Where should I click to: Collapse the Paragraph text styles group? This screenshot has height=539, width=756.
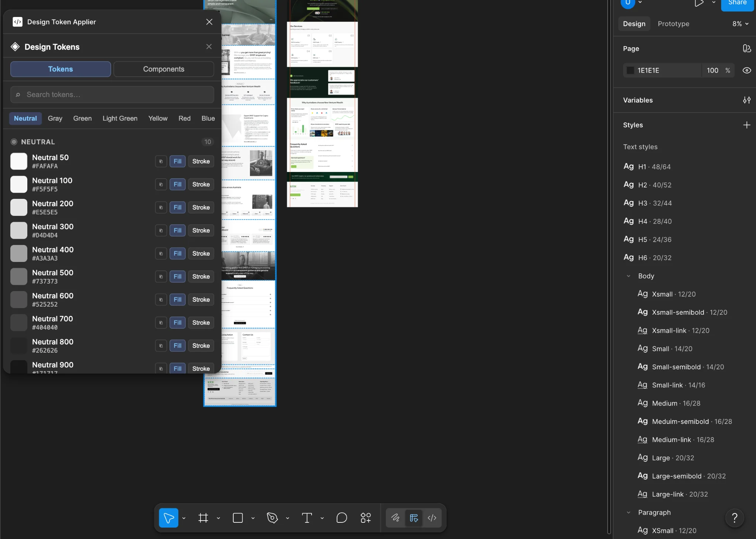628,512
